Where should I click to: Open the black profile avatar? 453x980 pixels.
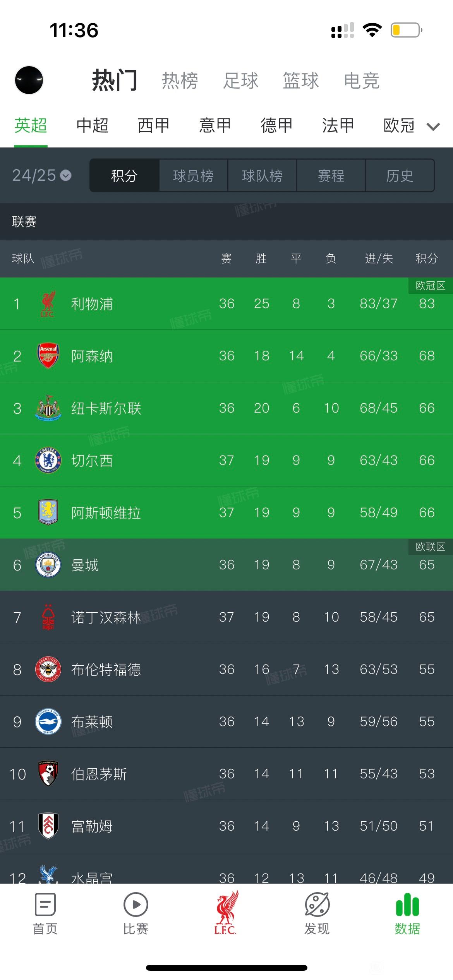click(29, 80)
